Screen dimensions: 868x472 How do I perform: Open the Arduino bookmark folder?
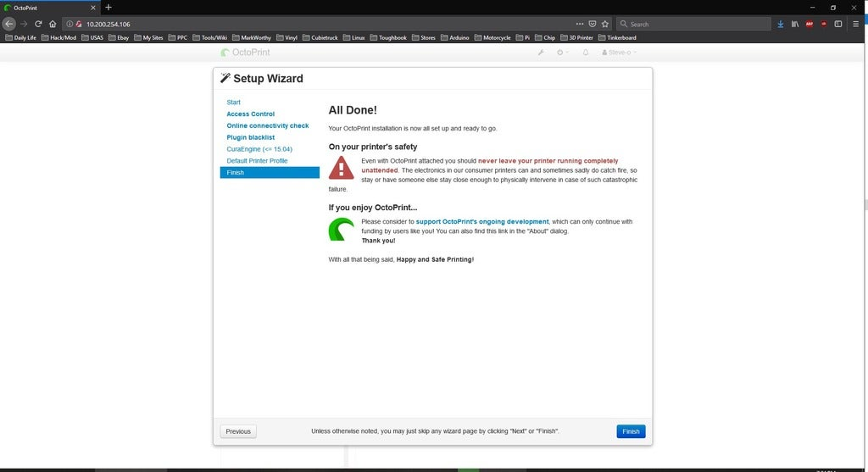coord(454,37)
